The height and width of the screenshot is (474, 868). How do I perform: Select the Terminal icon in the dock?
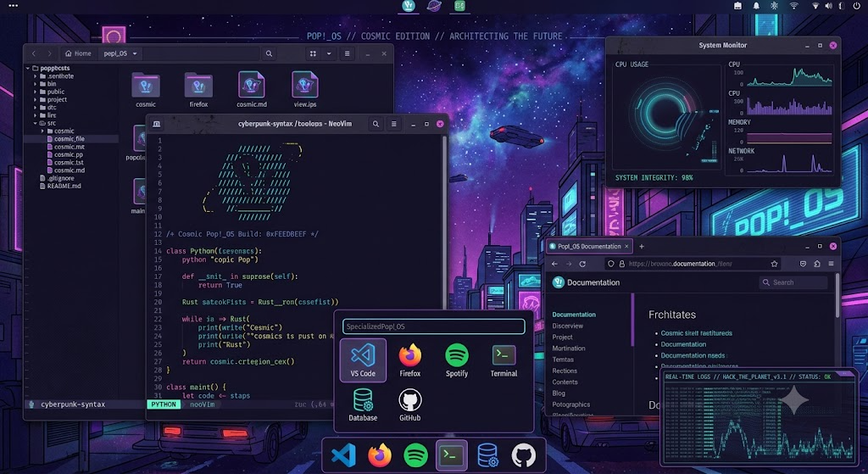[x=451, y=455]
